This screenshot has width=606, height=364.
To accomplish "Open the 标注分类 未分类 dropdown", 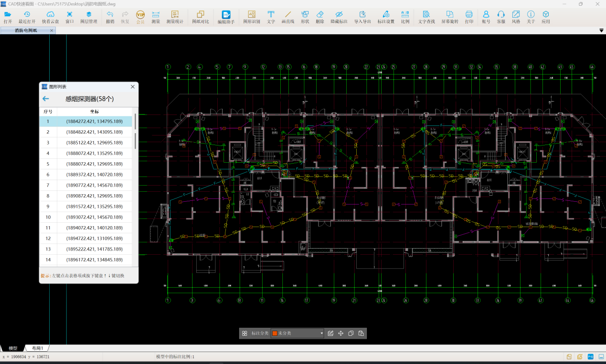I will (x=321, y=333).
